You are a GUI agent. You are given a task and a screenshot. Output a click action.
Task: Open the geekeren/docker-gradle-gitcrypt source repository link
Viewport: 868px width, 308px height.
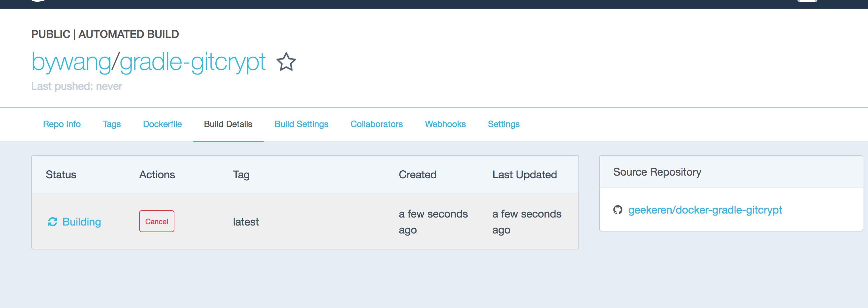[705, 210]
